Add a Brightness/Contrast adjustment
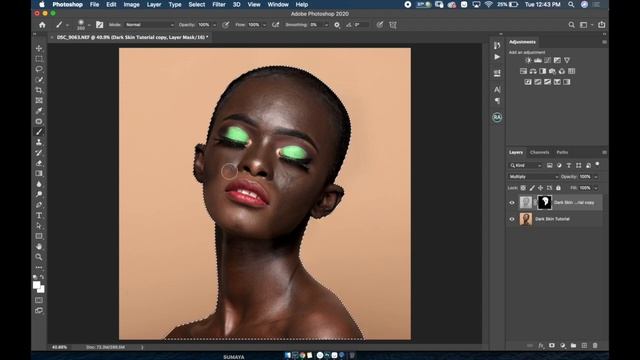This screenshot has width=640, height=360. [x=528, y=60]
